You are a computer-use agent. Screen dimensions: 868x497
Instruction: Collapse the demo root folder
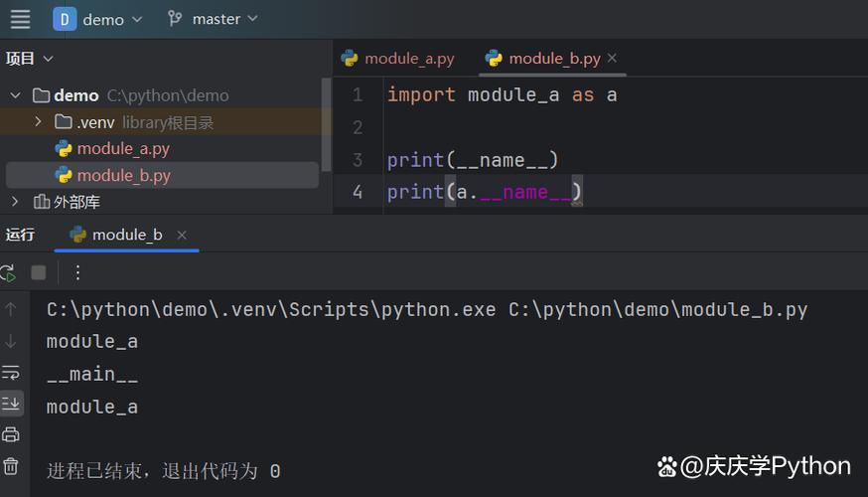pos(15,95)
